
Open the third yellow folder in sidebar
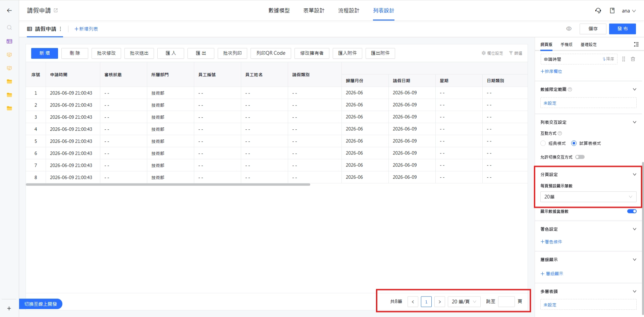pyautogui.click(x=9, y=108)
